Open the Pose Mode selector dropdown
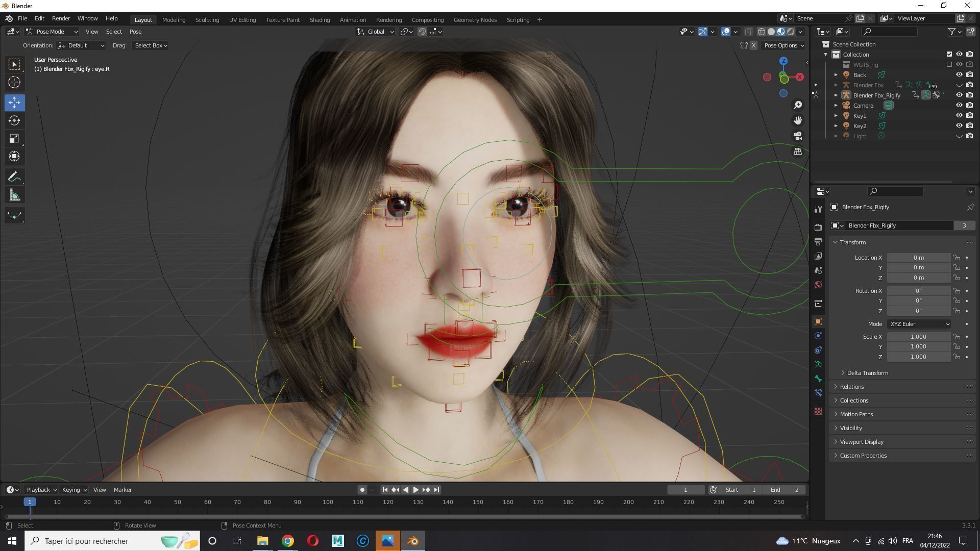 51,32
